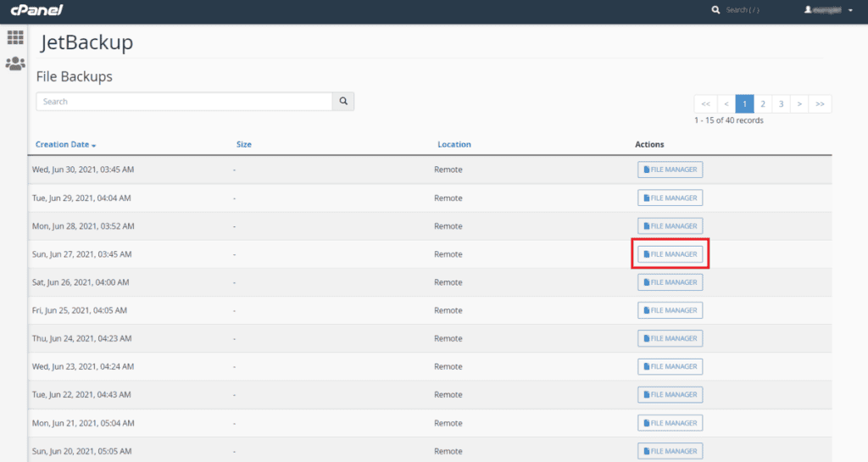
Task: Select page 1 in pagination
Action: pos(744,104)
